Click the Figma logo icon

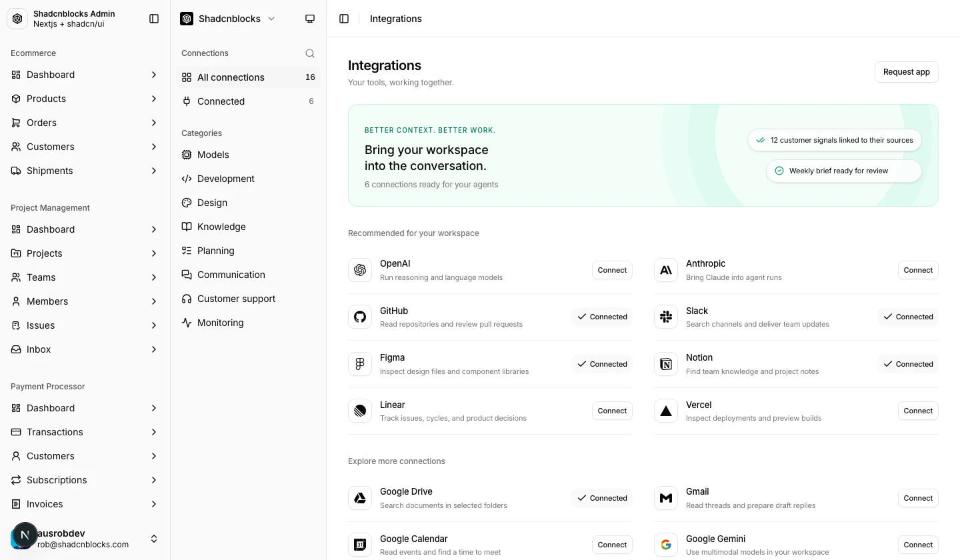click(x=360, y=364)
